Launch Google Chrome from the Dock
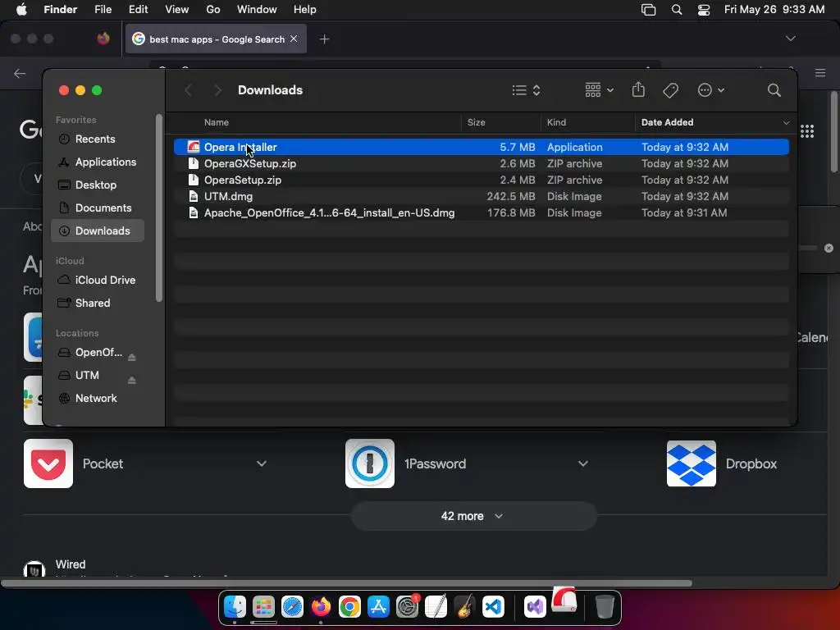 [x=349, y=607]
